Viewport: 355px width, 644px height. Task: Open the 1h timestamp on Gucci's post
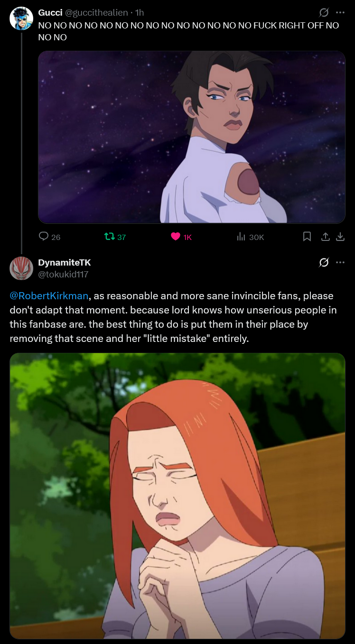[140, 13]
